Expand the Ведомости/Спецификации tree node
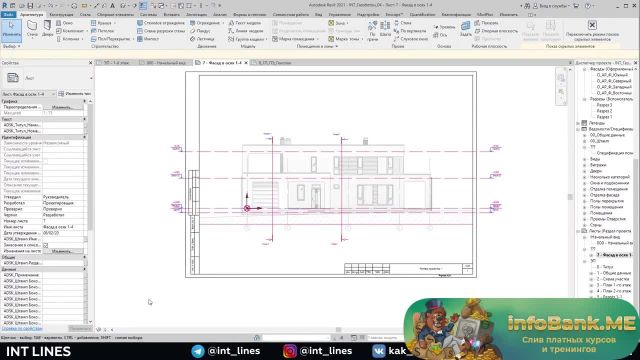This screenshot has width=640, height=360. (578, 129)
